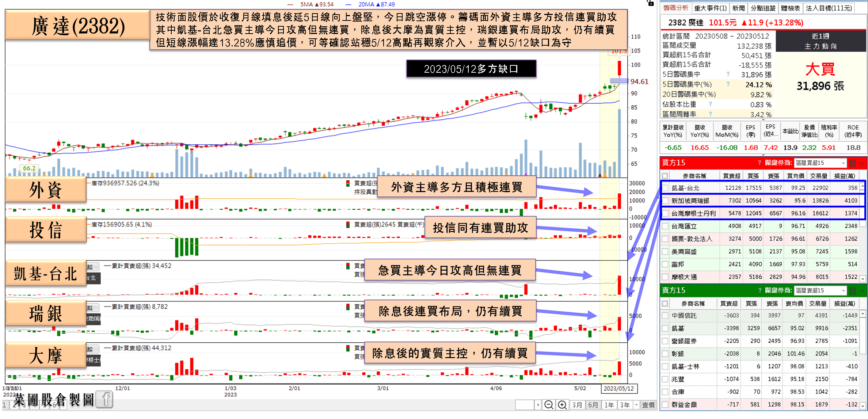Switch to the 重大事件(1) tab

(x=710, y=8)
